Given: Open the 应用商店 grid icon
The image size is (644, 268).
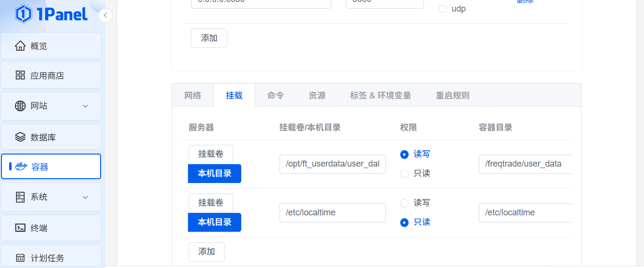Looking at the screenshot, I should (20, 75).
